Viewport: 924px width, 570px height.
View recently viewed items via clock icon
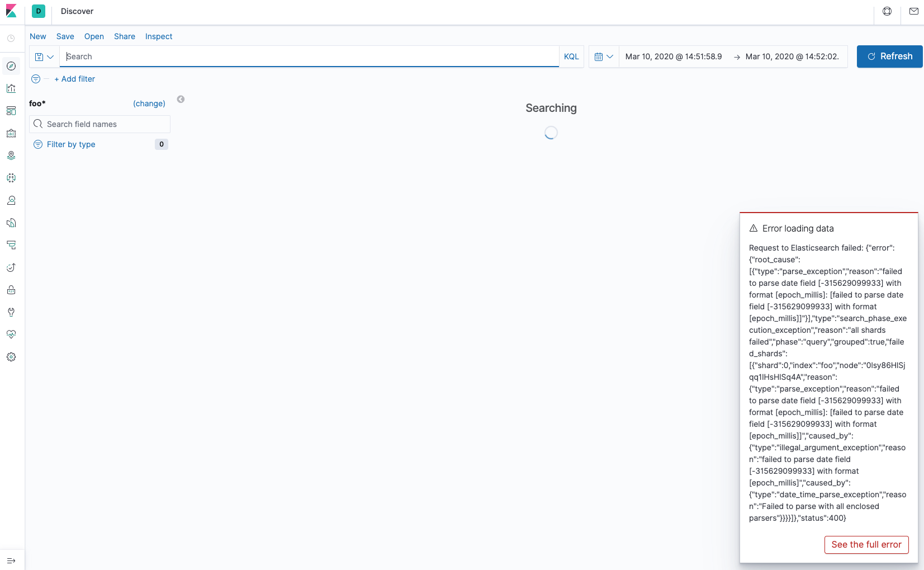[11, 37]
